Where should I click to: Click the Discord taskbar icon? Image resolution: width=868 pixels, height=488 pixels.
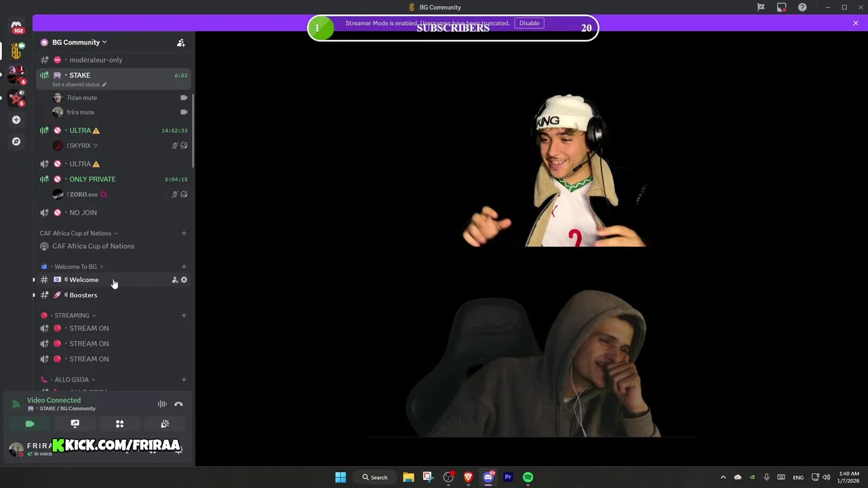click(488, 477)
